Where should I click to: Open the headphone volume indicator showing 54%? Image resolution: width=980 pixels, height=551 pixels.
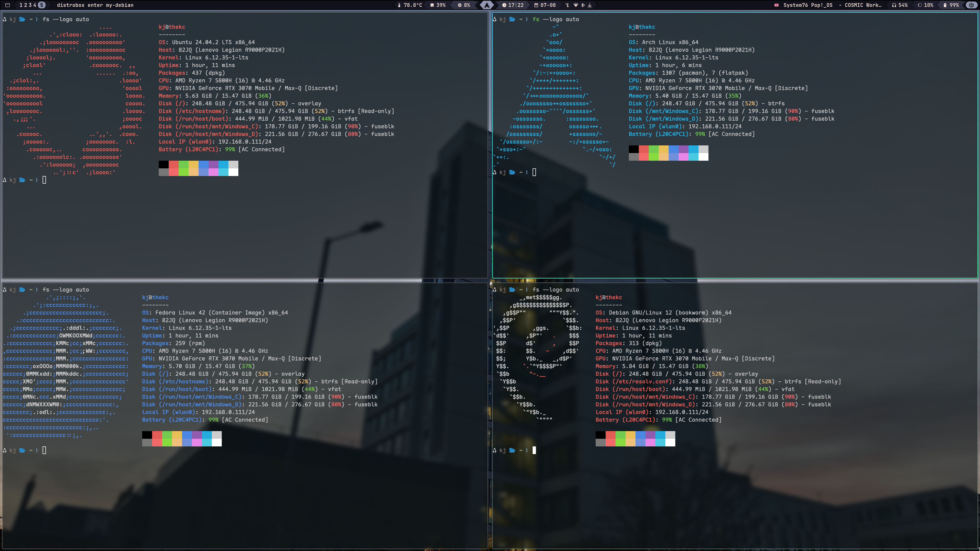coord(900,5)
